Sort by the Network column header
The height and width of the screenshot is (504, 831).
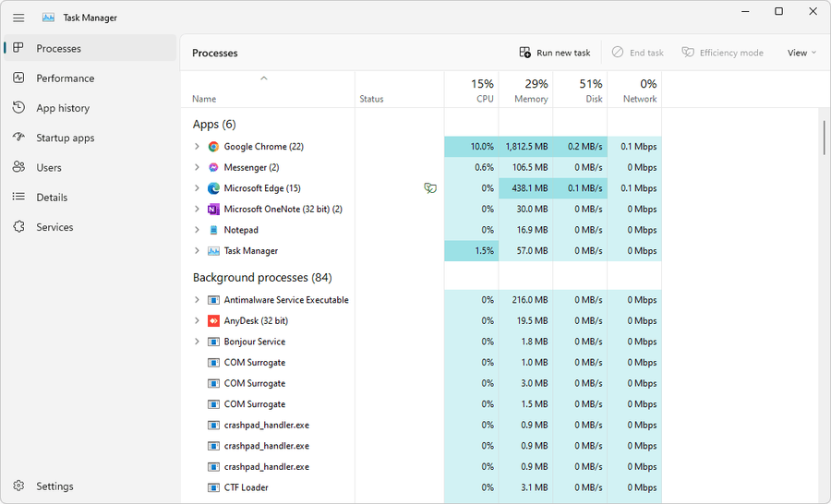634,90
